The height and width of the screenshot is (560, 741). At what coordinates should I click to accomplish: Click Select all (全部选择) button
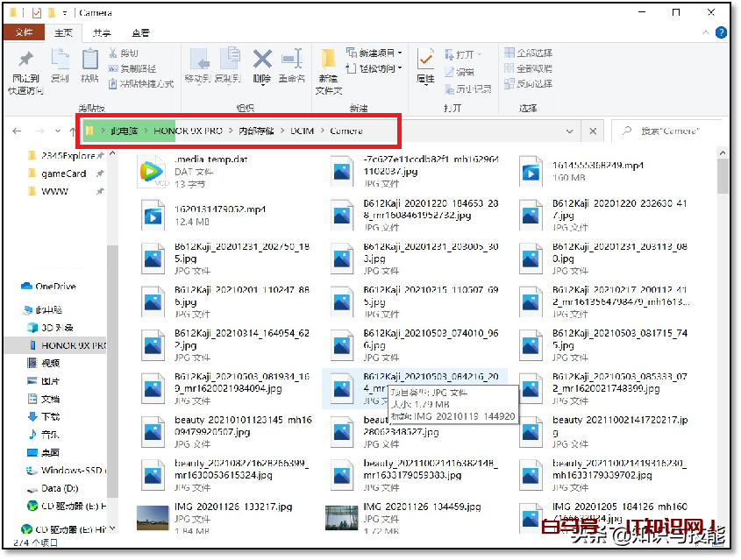pos(528,53)
